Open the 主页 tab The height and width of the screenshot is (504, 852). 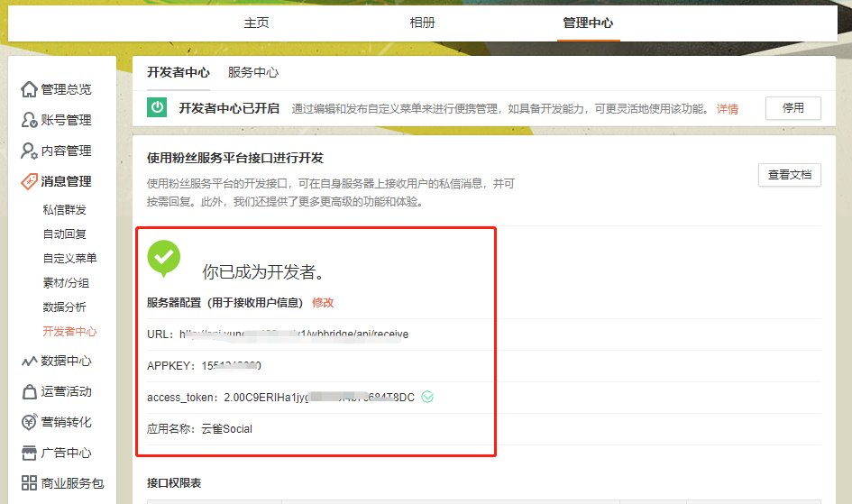[256, 23]
